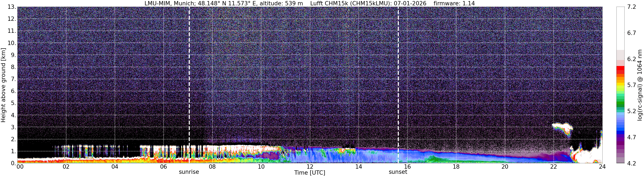
Task: Click the height-axis tick label '5.'
Action: click(13, 103)
